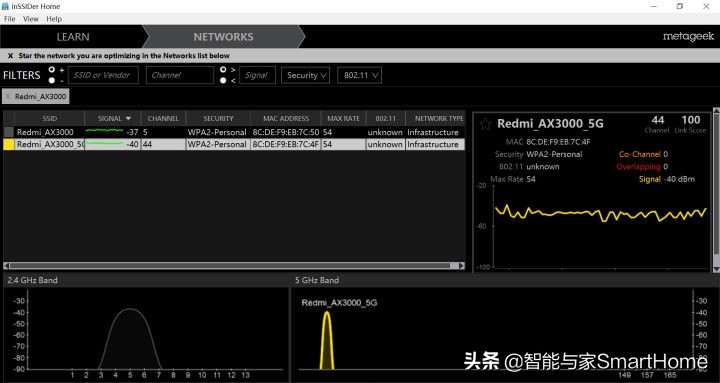Click the horizontal scrollbar thumb of networks table
The image size is (720, 383).
[x=230, y=265]
